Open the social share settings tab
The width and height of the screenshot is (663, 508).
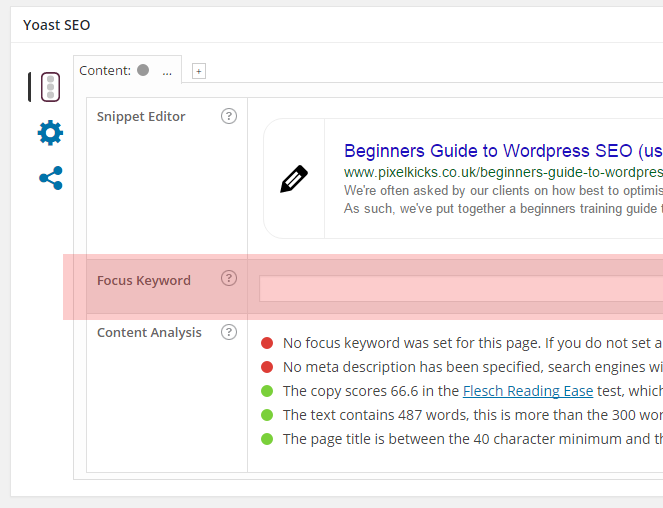click(51, 178)
